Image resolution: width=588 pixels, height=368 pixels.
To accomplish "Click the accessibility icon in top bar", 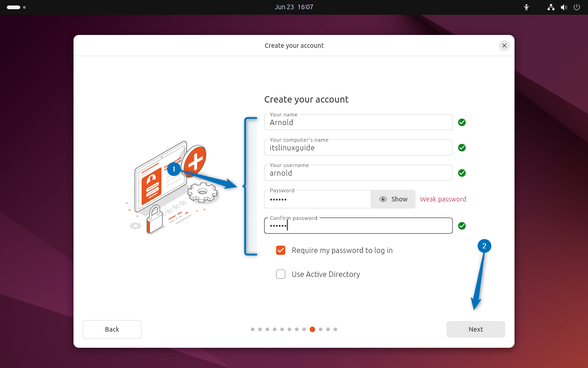I will point(526,7).
